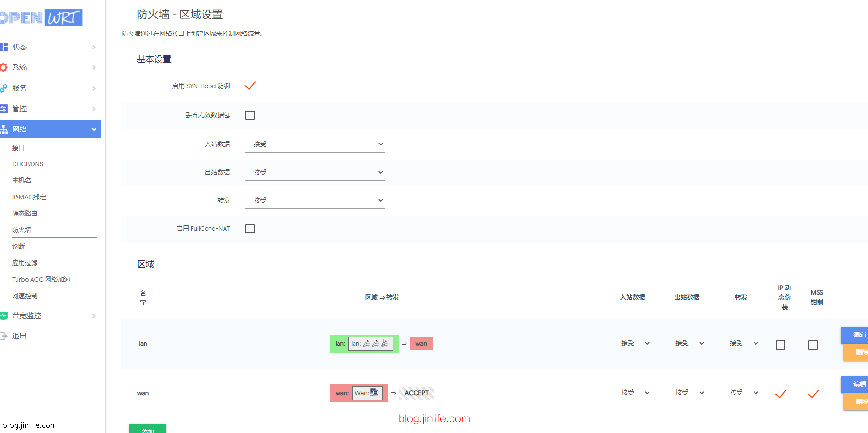
Task: Click third interface icon in lan zone
Action: [385, 343]
